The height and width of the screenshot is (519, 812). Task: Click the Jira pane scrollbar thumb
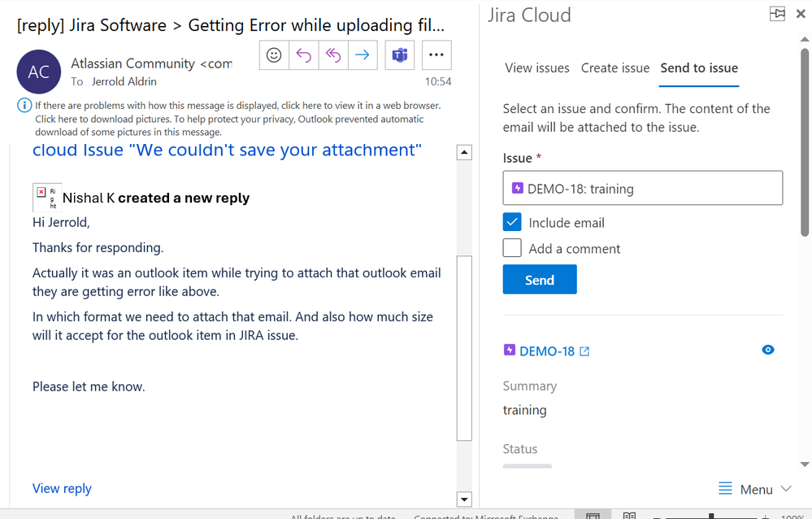pyautogui.click(x=805, y=142)
